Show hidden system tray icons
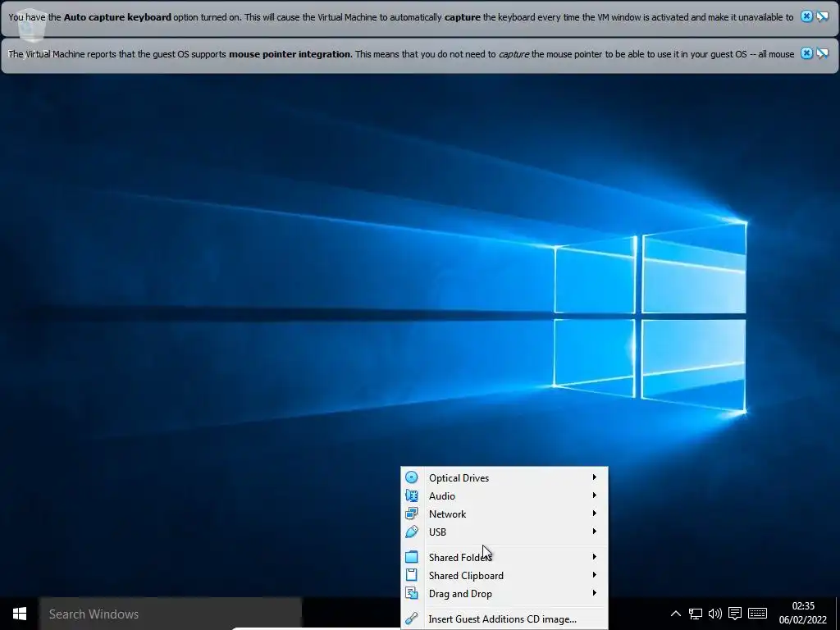The image size is (840, 630). [x=676, y=614]
